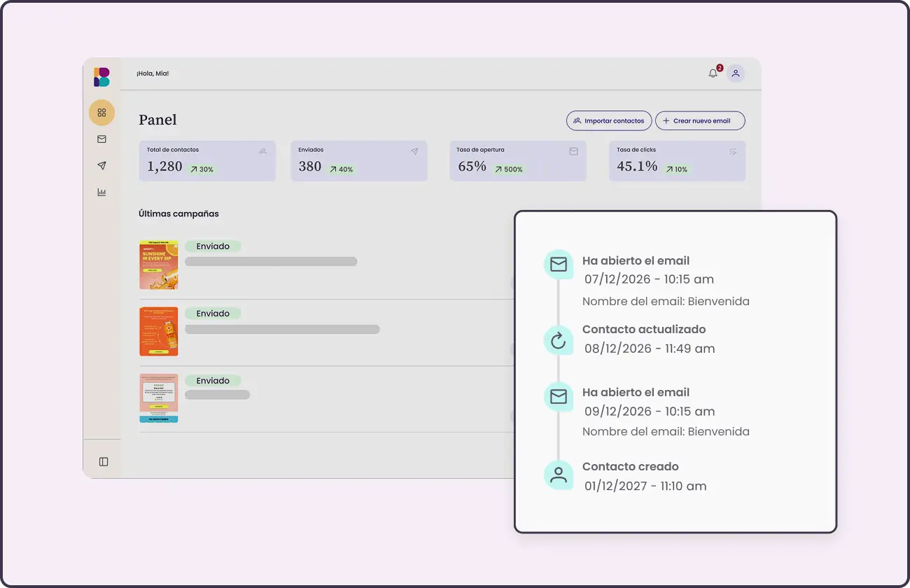The width and height of the screenshot is (910, 588).
Task: View statistics with the bar chart sidebar icon
Action: click(x=101, y=192)
